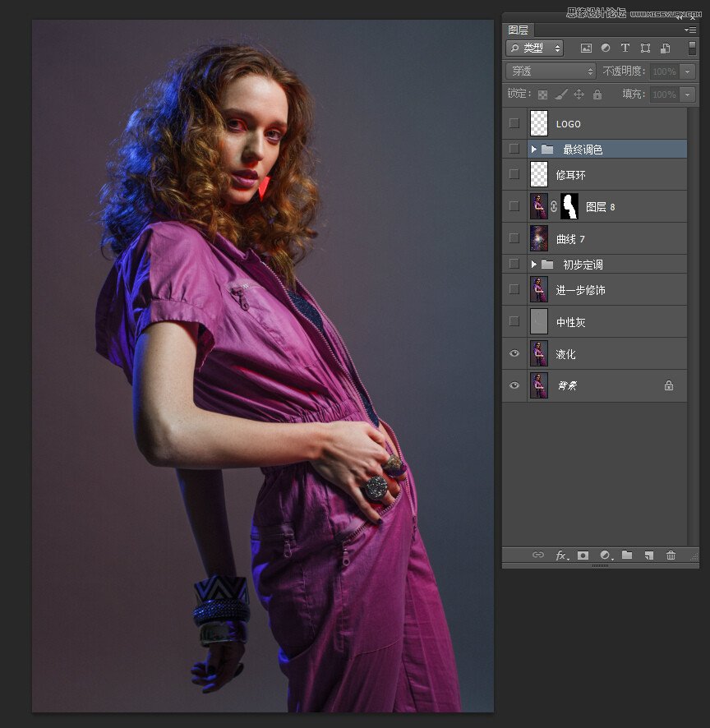Screen dimensions: 710x728
Task: Open the Layers panel flyout menu
Action: 690,30
